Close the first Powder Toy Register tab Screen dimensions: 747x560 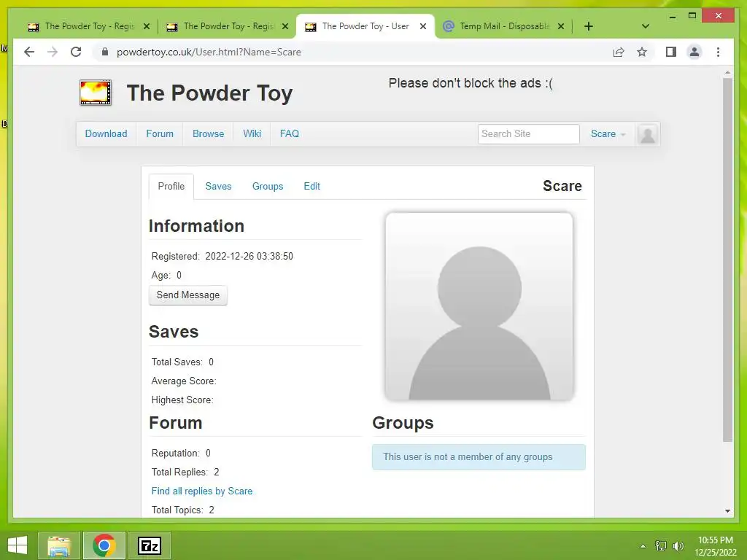147,26
